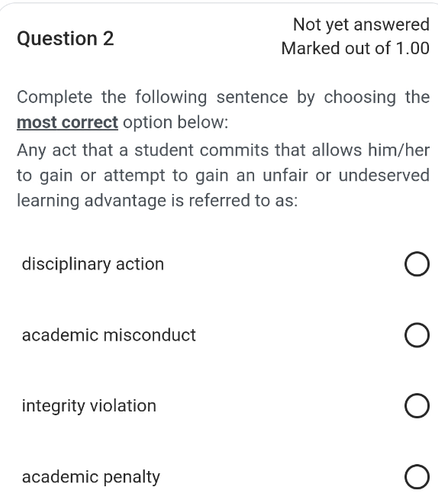Click the '1.00' mark value
Image resolution: width=438 pixels, height=500 pixels.
click(x=412, y=49)
